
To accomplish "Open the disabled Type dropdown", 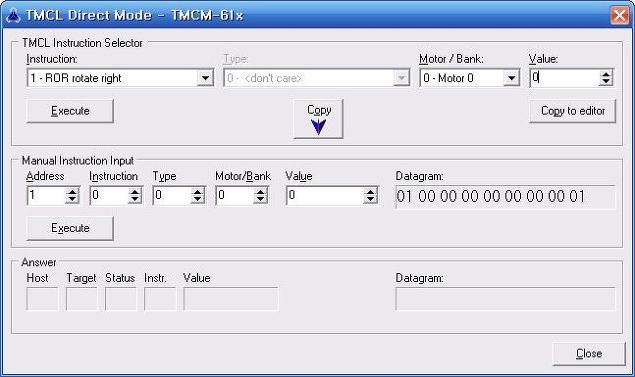I will point(401,78).
